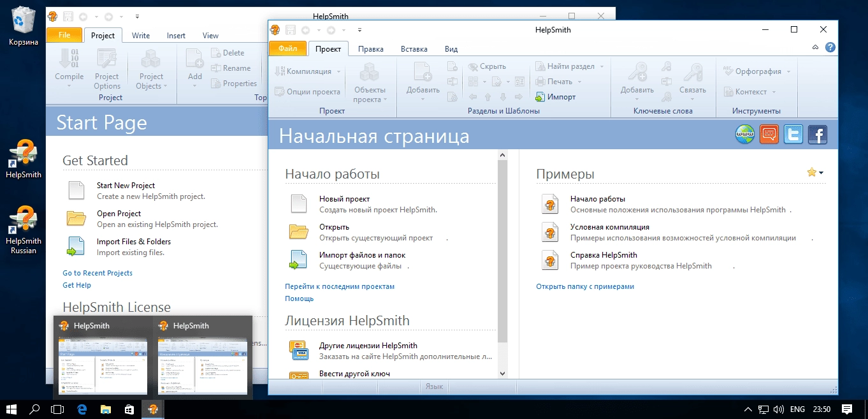Image resolution: width=868 pixels, height=419 pixels.
Task: Click the Импорт файлов и папок icon
Action: pyautogui.click(x=299, y=260)
